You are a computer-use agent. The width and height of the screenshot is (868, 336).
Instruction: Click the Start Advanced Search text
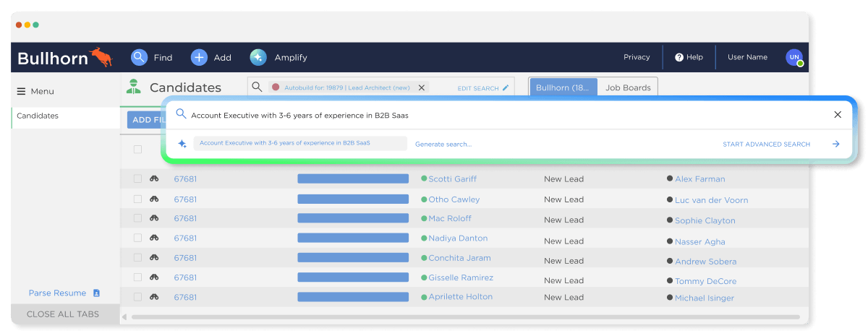coord(766,144)
